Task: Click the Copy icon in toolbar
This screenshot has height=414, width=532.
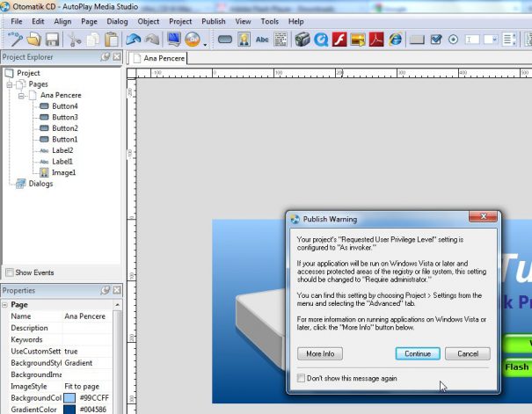Action: pyautogui.click(x=92, y=40)
